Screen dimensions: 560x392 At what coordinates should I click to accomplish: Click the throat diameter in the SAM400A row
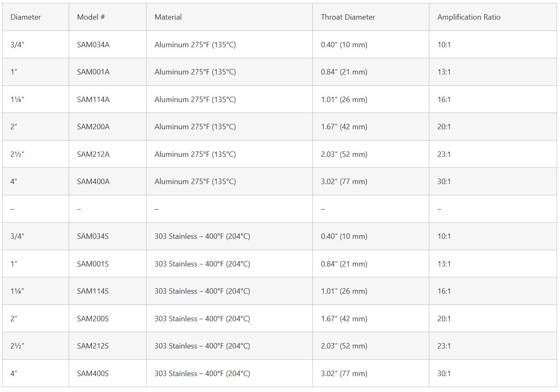(344, 182)
